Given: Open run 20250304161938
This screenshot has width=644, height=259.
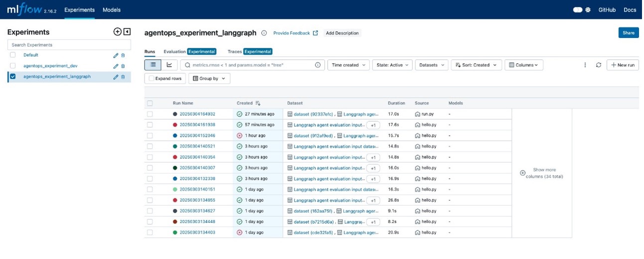Looking at the screenshot, I should (x=197, y=125).
